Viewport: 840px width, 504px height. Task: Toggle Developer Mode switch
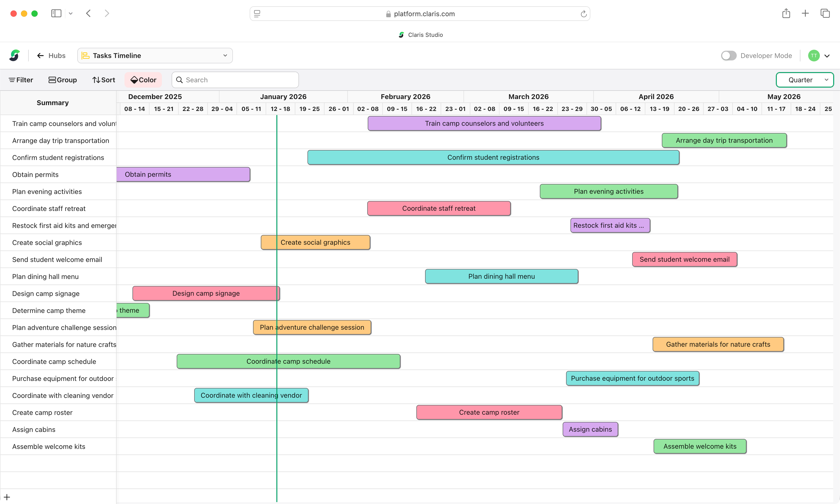(x=729, y=55)
